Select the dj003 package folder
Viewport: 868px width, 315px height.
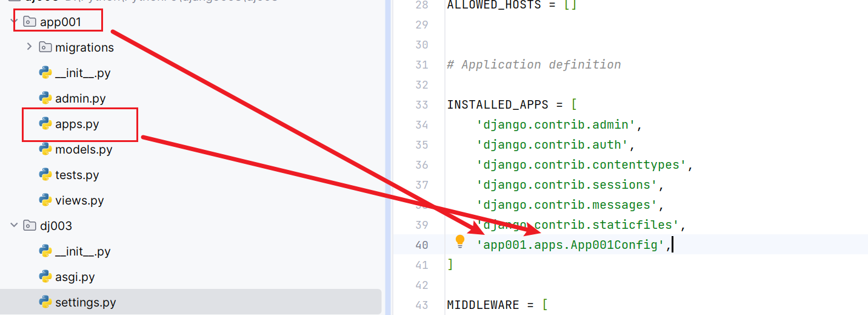[x=56, y=226]
